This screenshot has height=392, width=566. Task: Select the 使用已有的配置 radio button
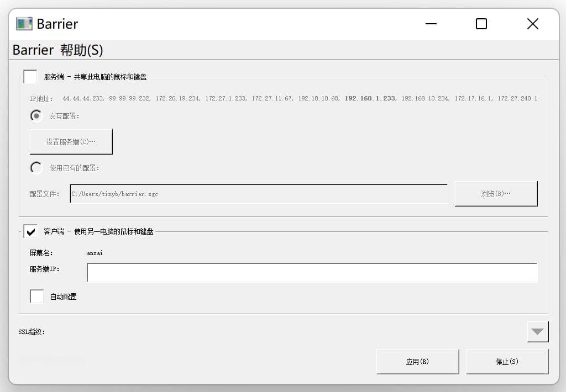pos(36,168)
